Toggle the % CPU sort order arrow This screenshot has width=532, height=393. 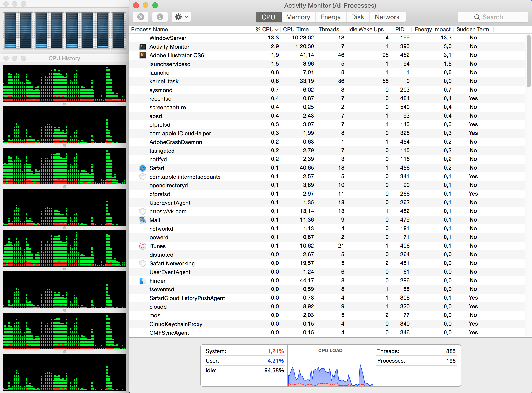277,30
